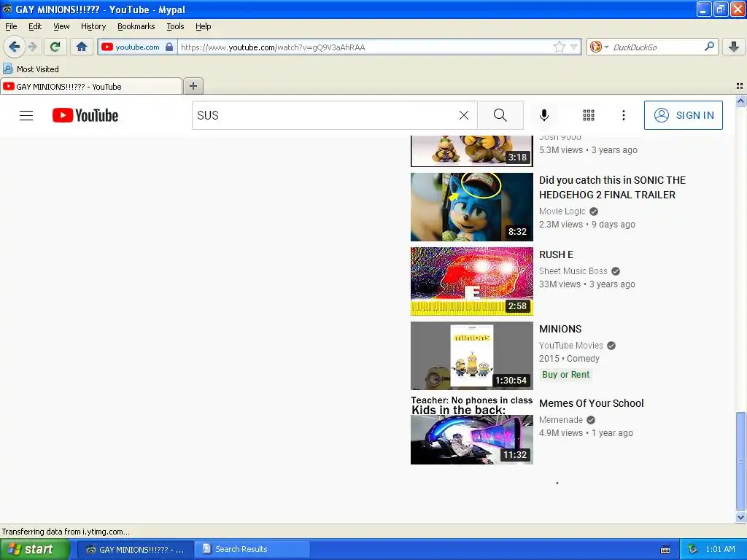Start voice search with microphone icon
The height and width of the screenshot is (560, 747).
tap(544, 115)
